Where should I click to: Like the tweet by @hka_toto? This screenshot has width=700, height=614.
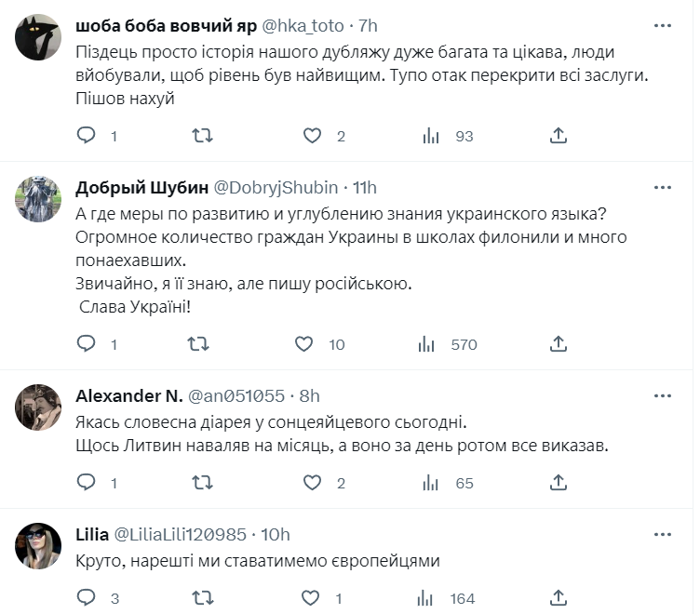[x=313, y=136]
